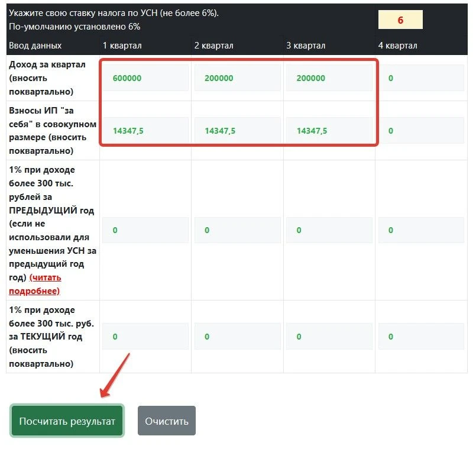Click 2nd quarter 'Взносы ИП' contributions field

[237, 131]
